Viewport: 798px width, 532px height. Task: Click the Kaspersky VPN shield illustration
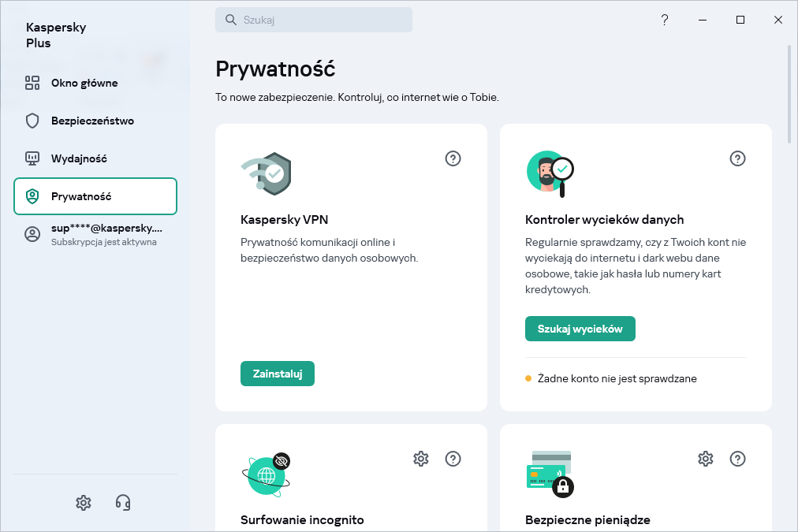pos(267,174)
